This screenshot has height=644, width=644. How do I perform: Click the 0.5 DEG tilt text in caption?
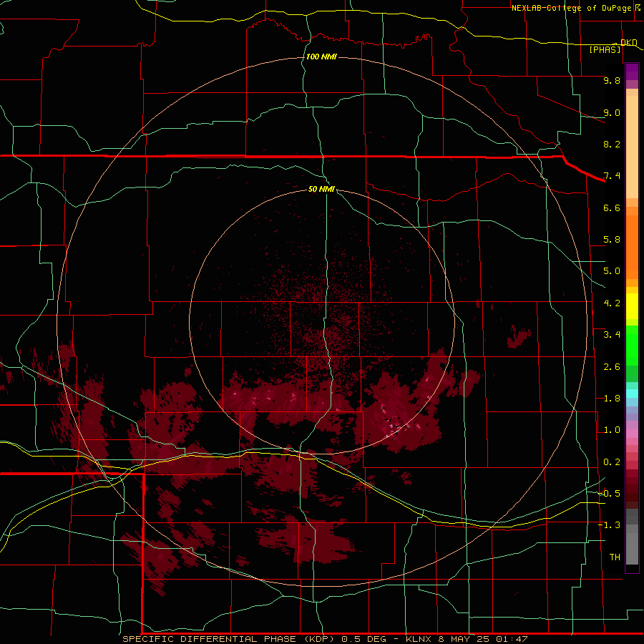364,639
